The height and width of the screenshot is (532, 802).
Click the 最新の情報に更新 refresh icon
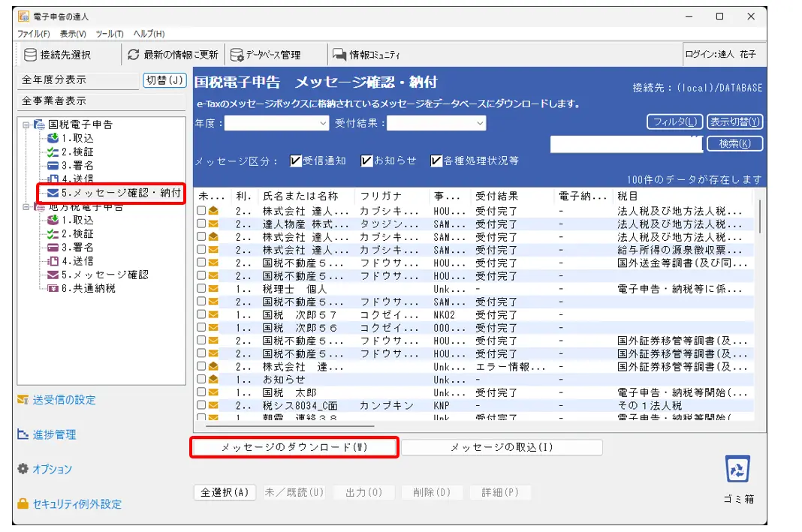tap(134, 55)
